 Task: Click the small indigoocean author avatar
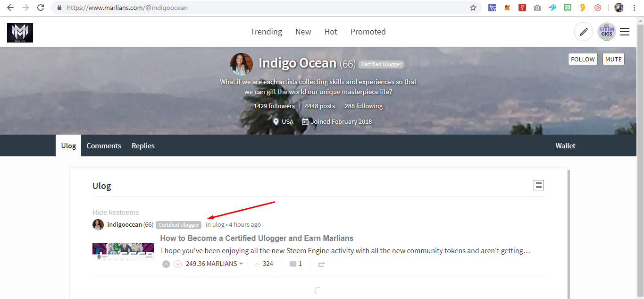point(98,224)
